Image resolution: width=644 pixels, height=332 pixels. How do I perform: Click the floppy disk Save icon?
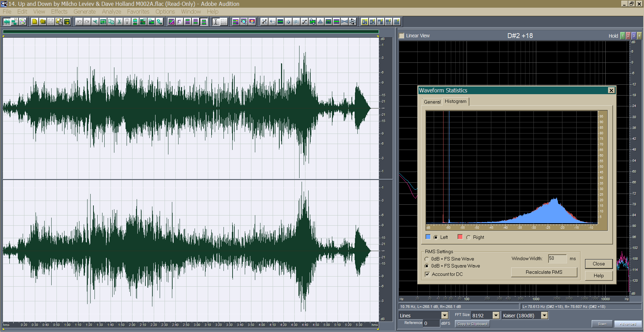point(51,22)
